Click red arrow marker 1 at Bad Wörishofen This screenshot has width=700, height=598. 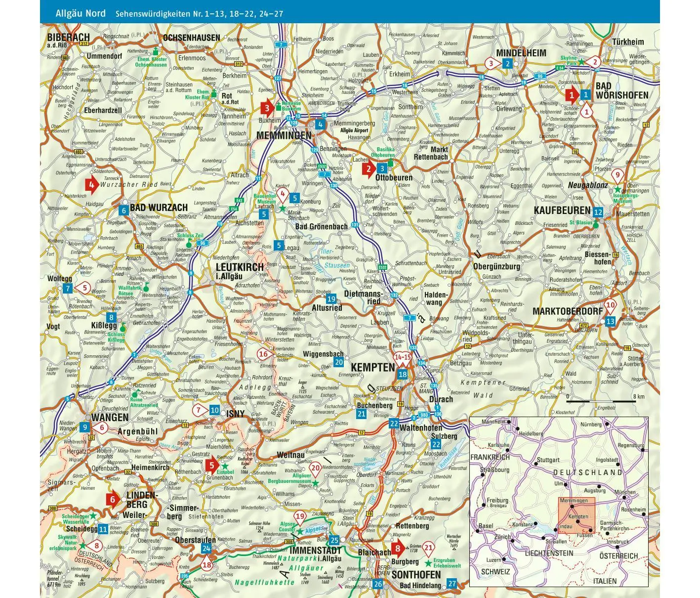(572, 94)
